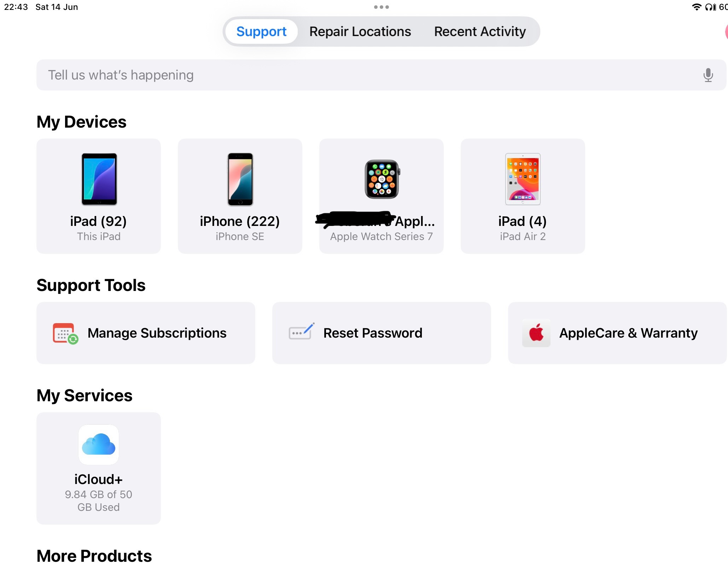Click the 'My Devices' heading
The width and height of the screenshot is (728, 566).
[x=81, y=122]
